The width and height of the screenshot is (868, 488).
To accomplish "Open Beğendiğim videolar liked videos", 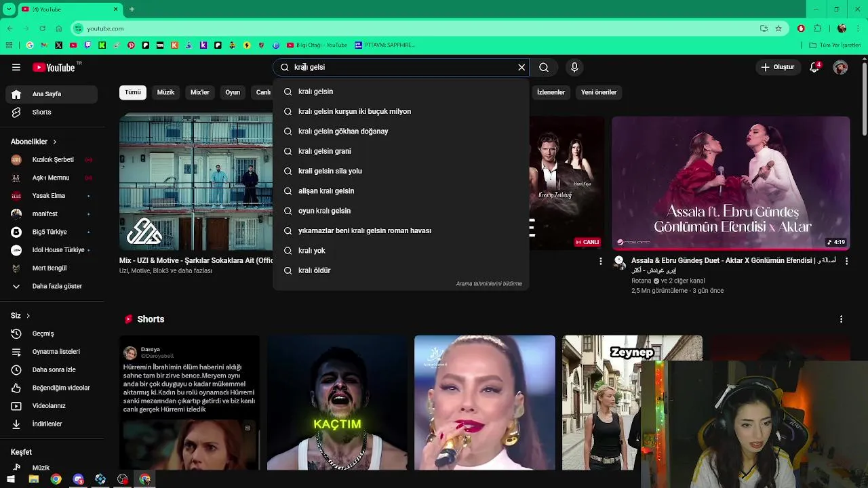I will click(x=52, y=388).
